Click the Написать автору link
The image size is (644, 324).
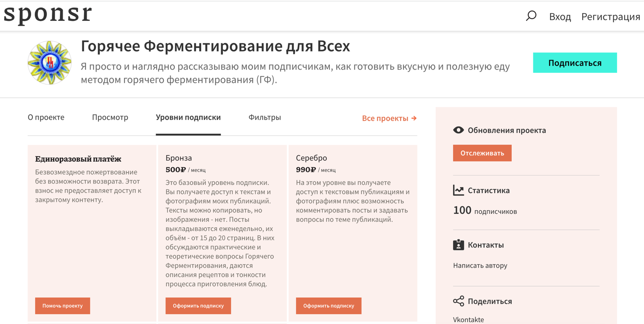(x=480, y=266)
